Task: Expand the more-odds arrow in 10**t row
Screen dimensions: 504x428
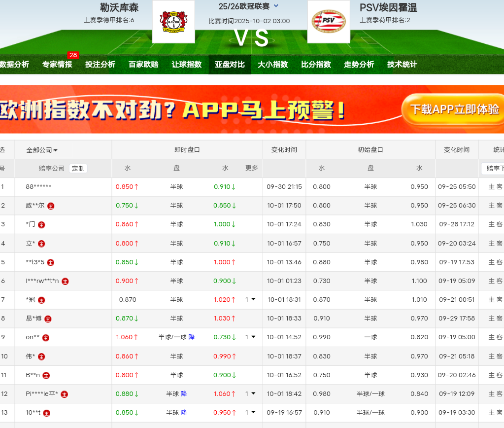Action: tap(253, 413)
